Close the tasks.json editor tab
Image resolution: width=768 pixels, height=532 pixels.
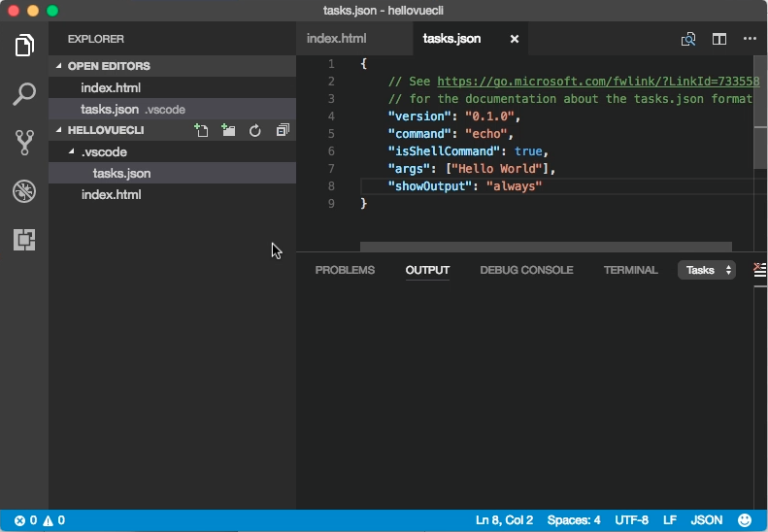point(515,39)
